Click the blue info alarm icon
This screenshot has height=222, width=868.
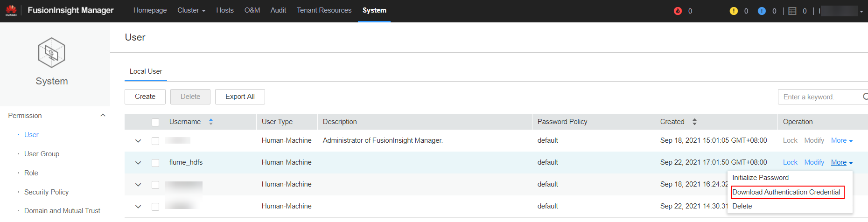pyautogui.click(x=762, y=11)
